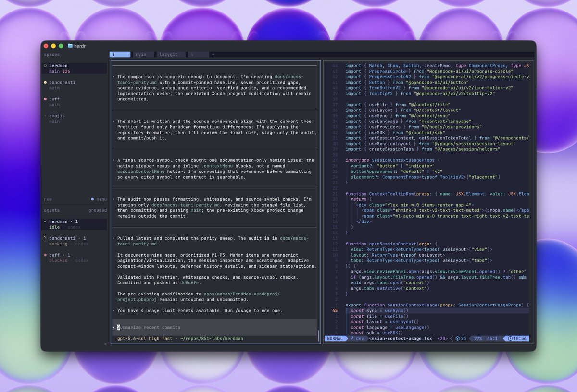Open the herdman space

pyautogui.click(x=74, y=68)
